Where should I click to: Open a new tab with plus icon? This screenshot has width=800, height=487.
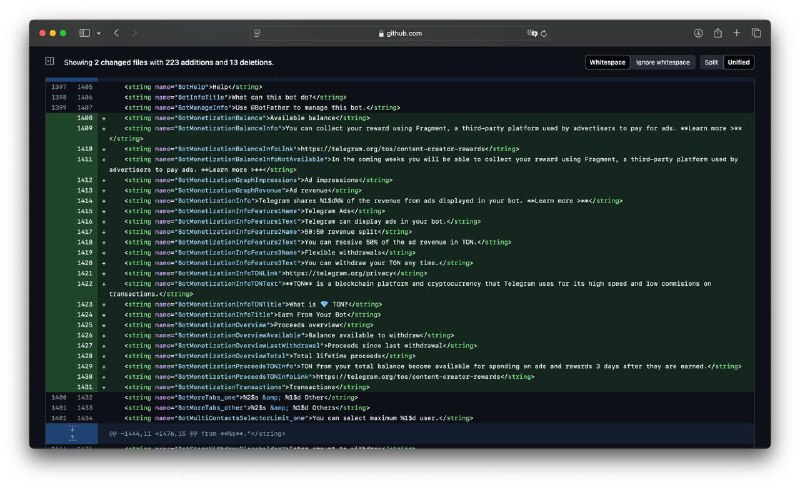click(x=737, y=33)
